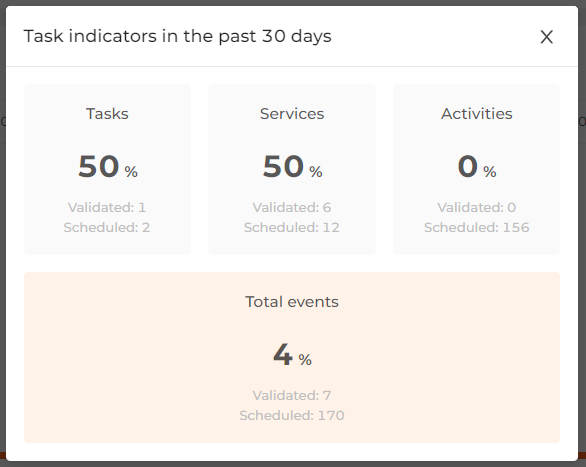Screen dimensions: 586x467
Task: Click Services Scheduled: 12 text
Action: click(292, 227)
